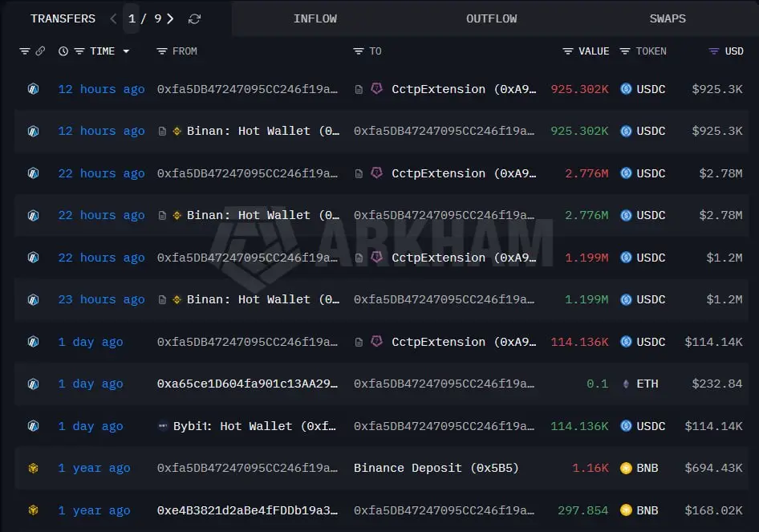Click the link icon in table header

tap(40, 51)
